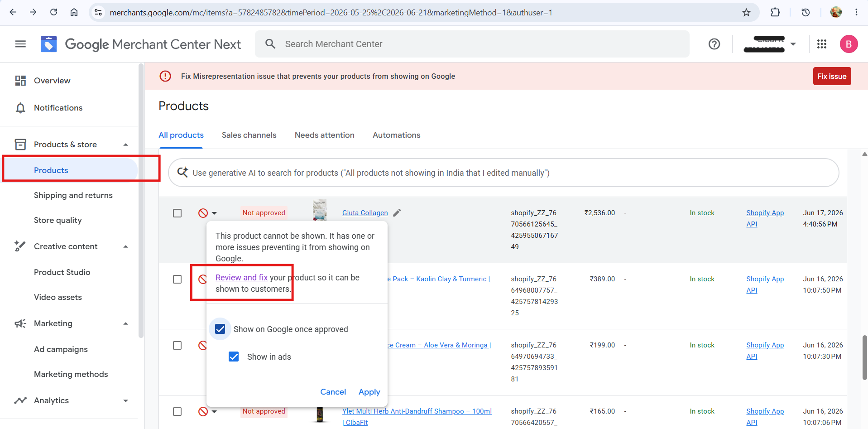This screenshot has width=868, height=429.
Task: Click Google Merchant Center logo
Action: [x=49, y=44]
